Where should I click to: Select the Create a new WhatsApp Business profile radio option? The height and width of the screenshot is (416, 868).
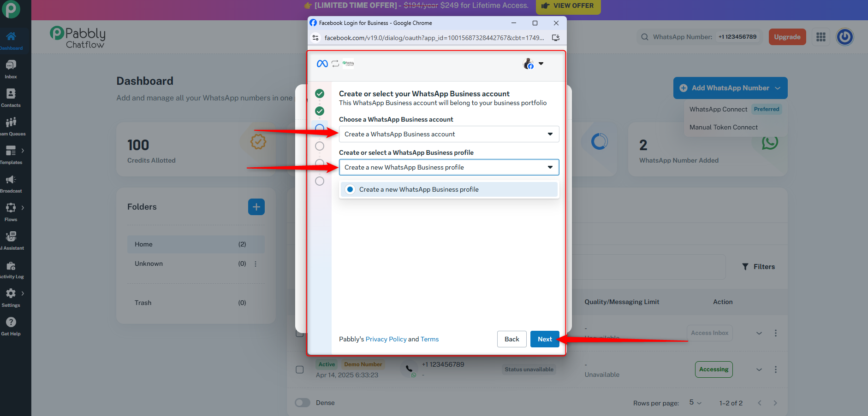tap(350, 189)
